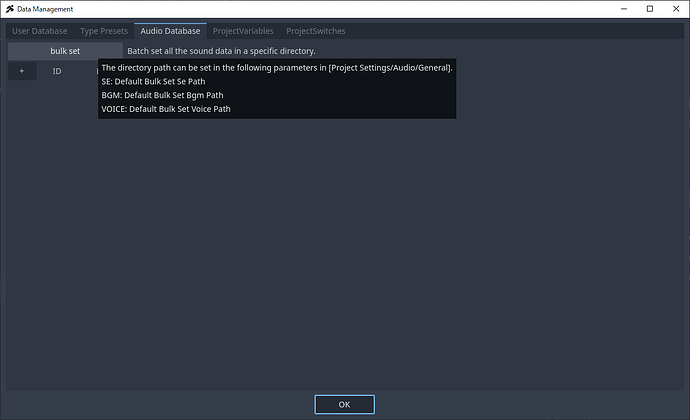Select the Audio Database tab
The height and width of the screenshot is (420, 690).
pos(170,31)
